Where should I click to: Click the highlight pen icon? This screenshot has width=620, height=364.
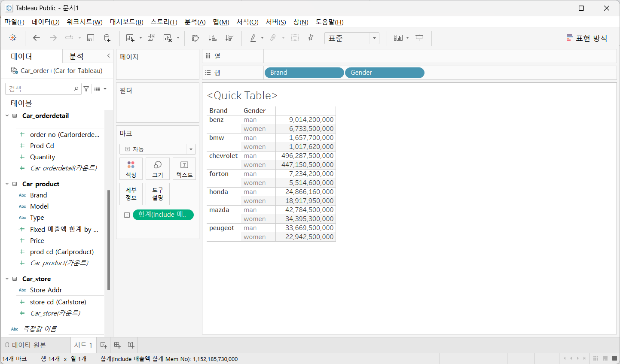pos(253,38)
